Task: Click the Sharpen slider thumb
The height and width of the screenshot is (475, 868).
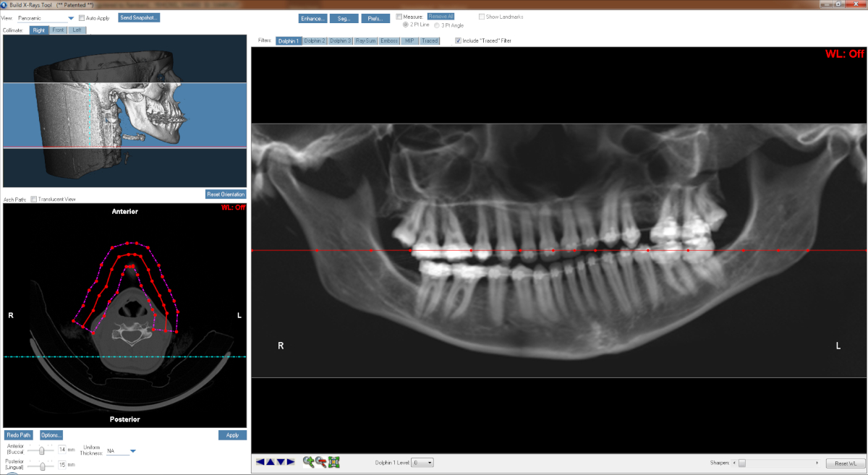Action: click(741, 463)
